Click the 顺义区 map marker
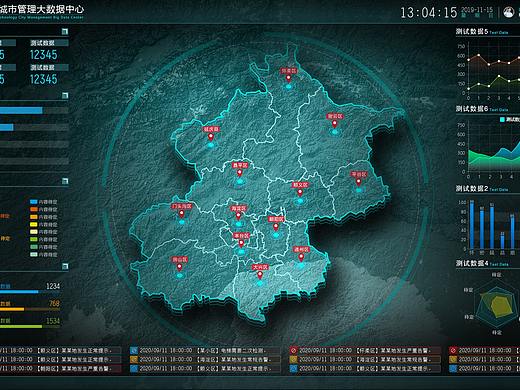Image resolution: width=520 pixels, height=390 pixels. click(300, 193)
